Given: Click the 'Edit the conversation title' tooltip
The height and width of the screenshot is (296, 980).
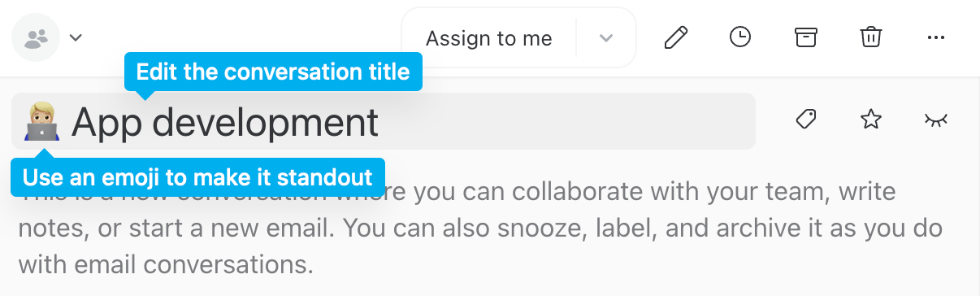Looking at the screenshot, I should [273, 72].
